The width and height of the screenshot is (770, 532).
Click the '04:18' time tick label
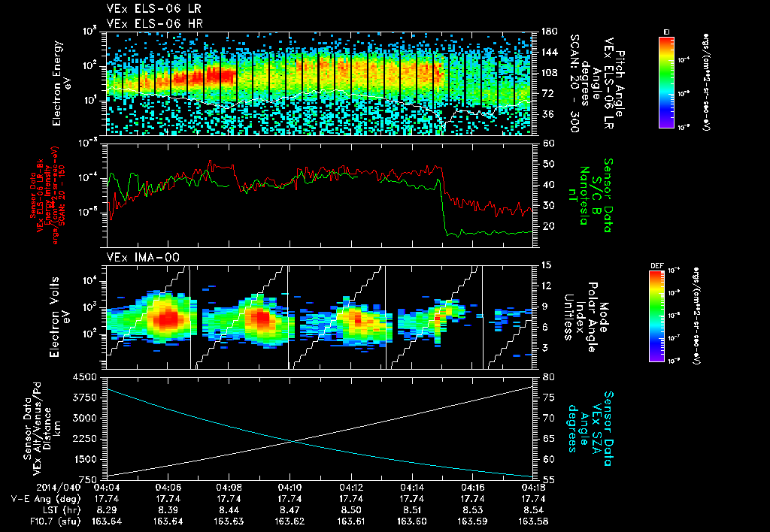click(x=533, y=488)
